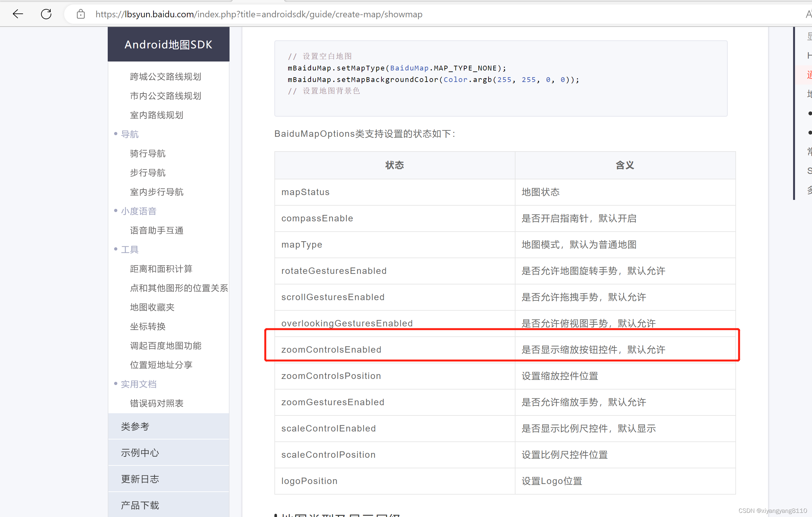
Task: Click the zoomControlsEnabled table cell
Action: click(x=395, y=349)
